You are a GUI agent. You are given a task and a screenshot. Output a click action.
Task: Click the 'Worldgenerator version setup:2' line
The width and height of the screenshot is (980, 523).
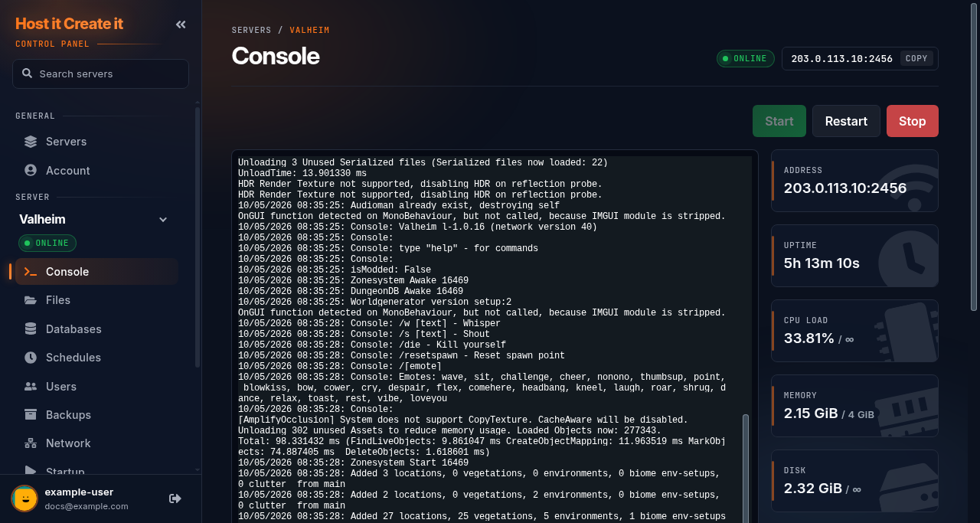(374, 302)
